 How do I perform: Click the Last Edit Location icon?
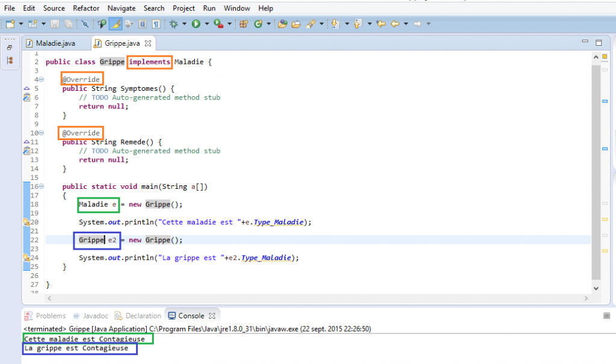click(380, 24)
